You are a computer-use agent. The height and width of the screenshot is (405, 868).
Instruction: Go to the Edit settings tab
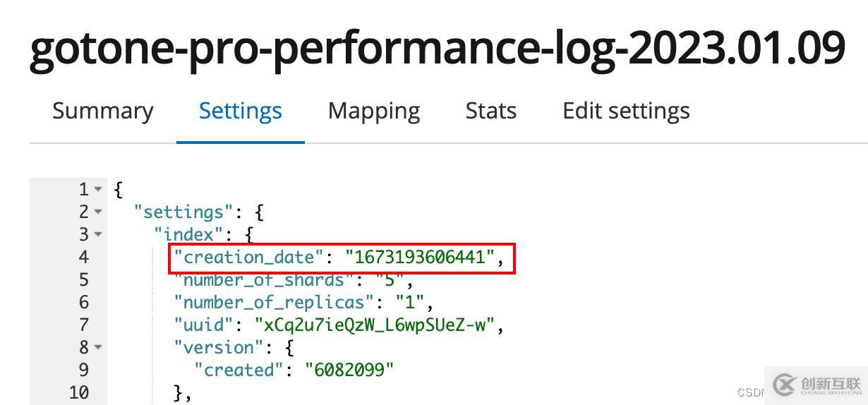click(626, 111)
